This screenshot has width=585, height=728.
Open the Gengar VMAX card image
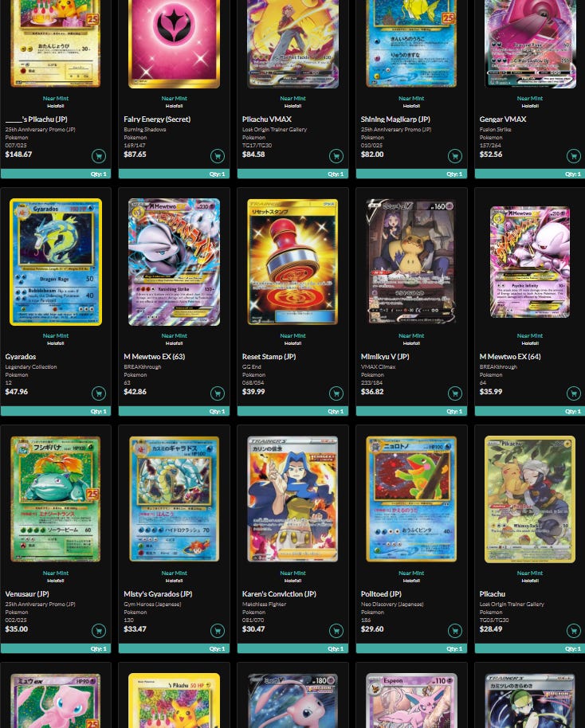[x=530, y=44]
